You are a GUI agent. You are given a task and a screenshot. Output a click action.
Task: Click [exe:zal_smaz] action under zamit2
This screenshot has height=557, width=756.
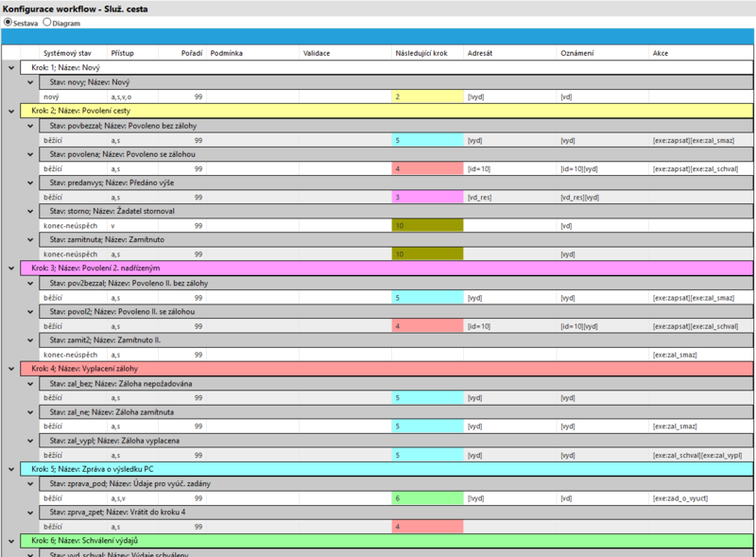tap(675, 355)
